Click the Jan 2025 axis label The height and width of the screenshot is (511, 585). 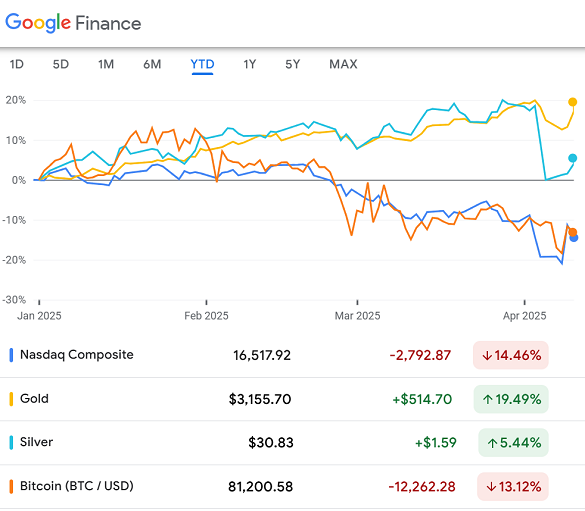click(x=39, y=316)
